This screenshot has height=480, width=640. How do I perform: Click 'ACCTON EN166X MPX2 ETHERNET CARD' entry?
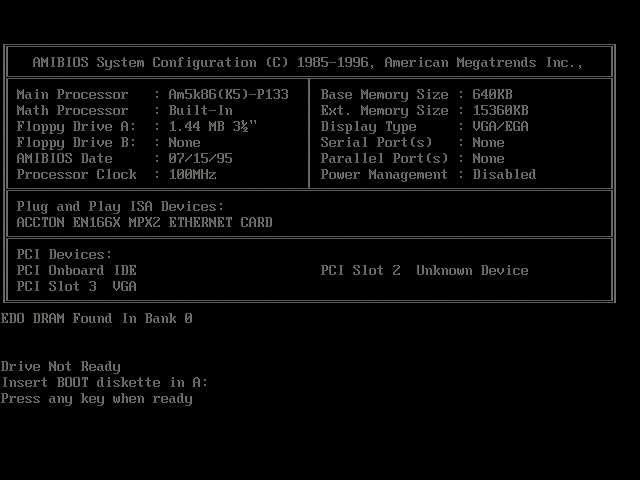tap(144, 222)
